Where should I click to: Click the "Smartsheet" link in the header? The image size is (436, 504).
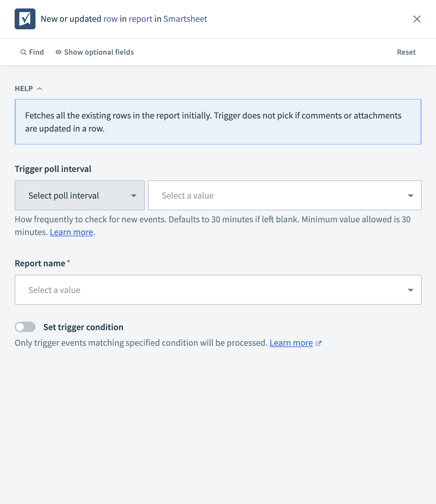coord(185,19)
